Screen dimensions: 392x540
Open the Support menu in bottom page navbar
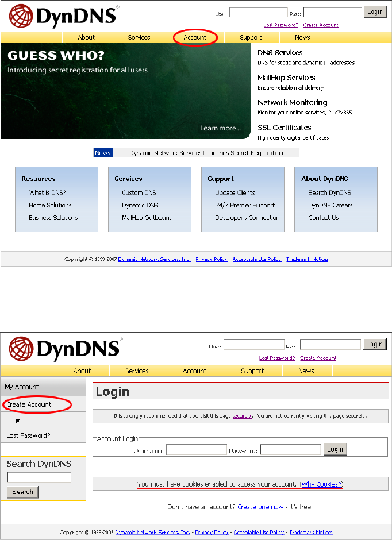pos(252,371)
